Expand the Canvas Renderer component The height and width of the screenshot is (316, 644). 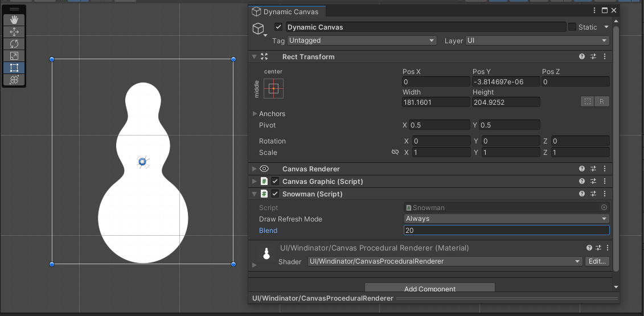(255, 169)
